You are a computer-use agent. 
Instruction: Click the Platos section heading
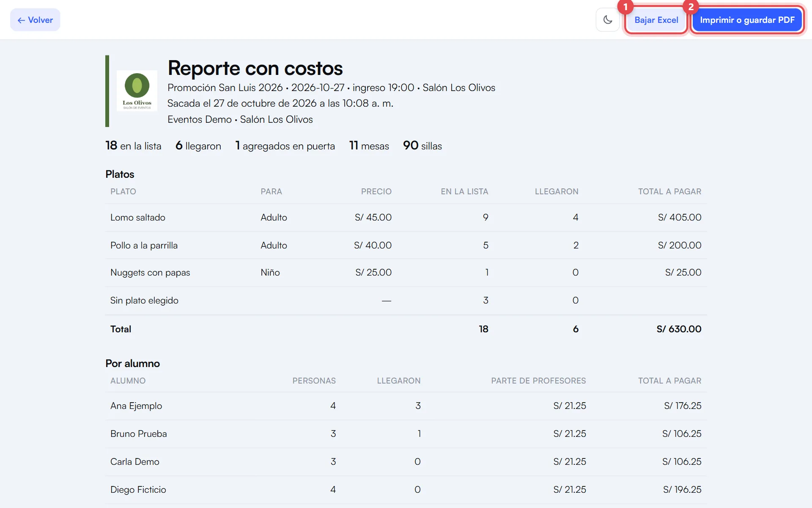pos(120,174)
